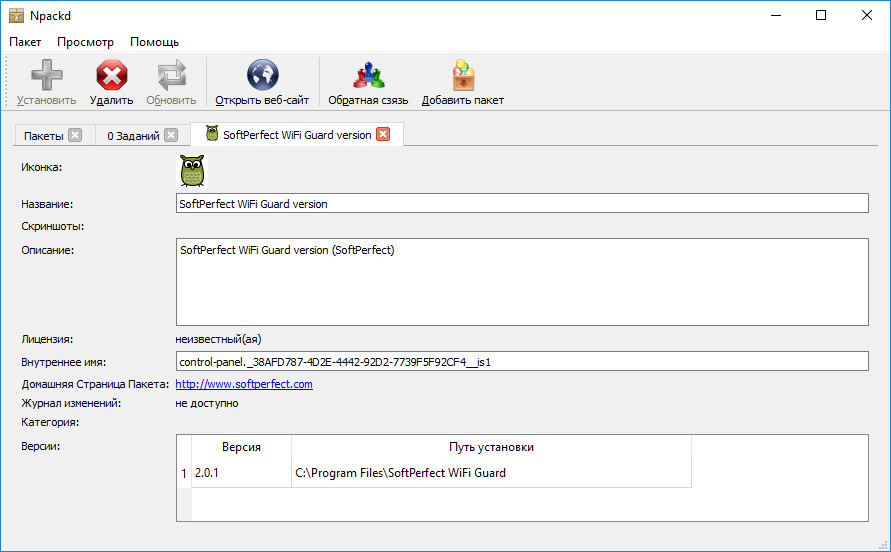Click the Журнал изменений label
This screenshot has width=891, height=552.
[x=71, y=403]
